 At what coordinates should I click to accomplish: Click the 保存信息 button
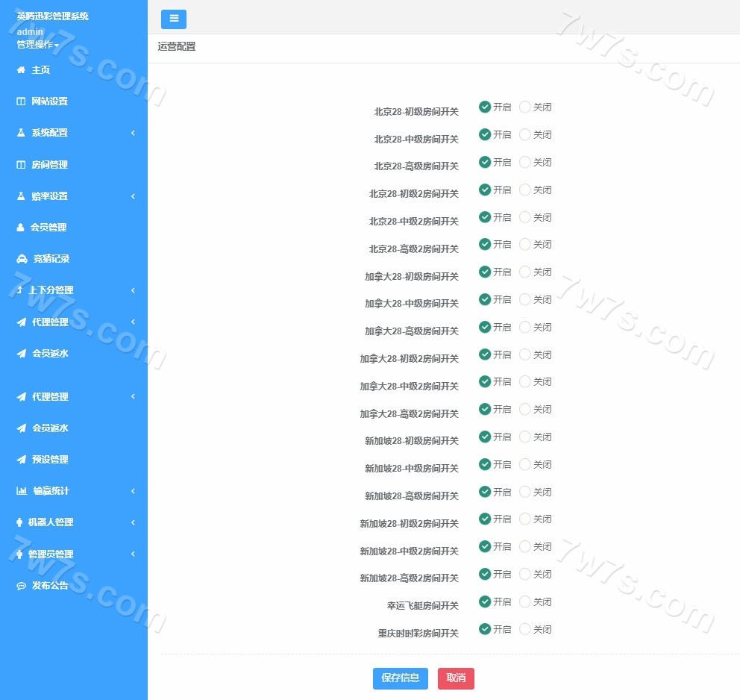pos(401,678)
